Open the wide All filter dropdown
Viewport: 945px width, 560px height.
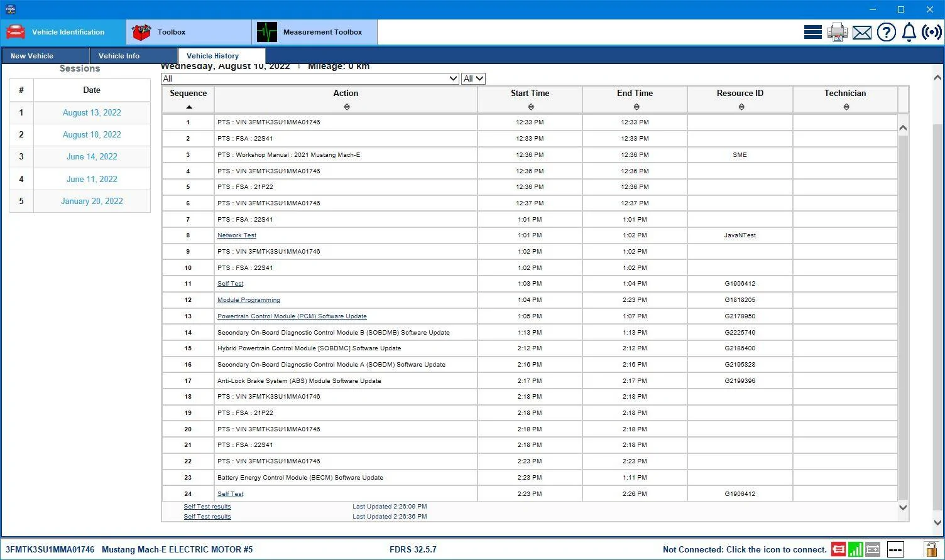pyautogui.click(x=310, y=78)
